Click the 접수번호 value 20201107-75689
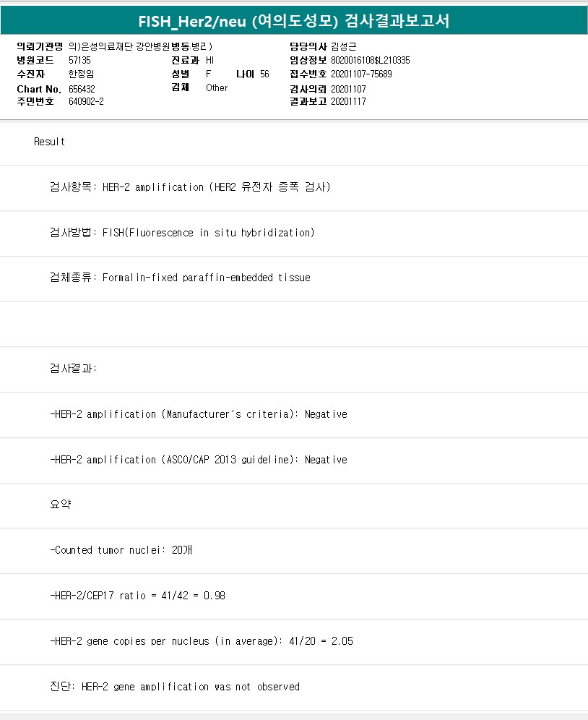Viewport: 588px width, 720px height. [361, 74]
